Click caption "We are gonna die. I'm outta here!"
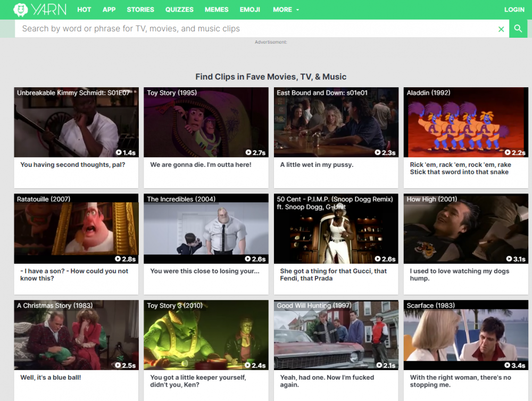 (x=201, y=165)
